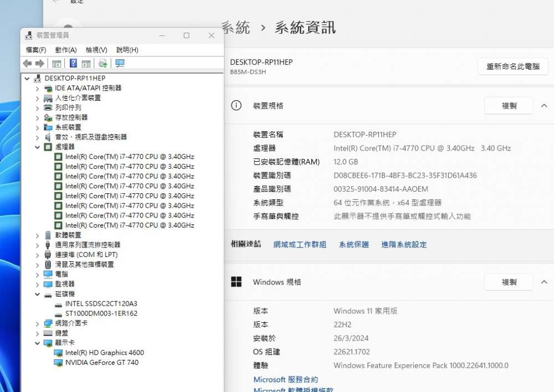This screenshot has height=392, width=554.
Task: Click the scan for hardware changes monitor icon
Action: [120, 64]
